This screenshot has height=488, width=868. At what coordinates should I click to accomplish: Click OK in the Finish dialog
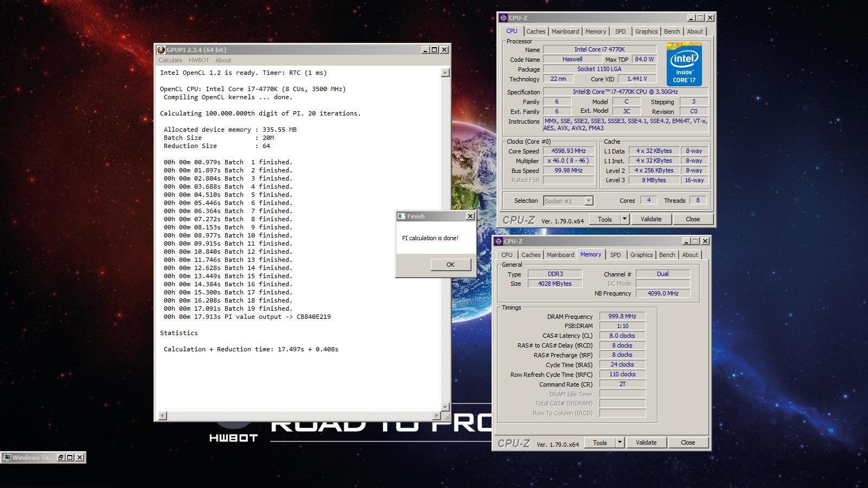point(450,265)
